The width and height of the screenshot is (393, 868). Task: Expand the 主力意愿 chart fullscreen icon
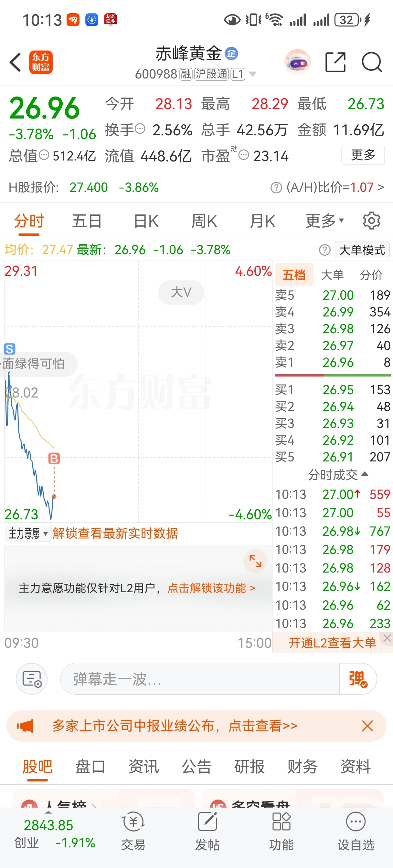point(255,561)
